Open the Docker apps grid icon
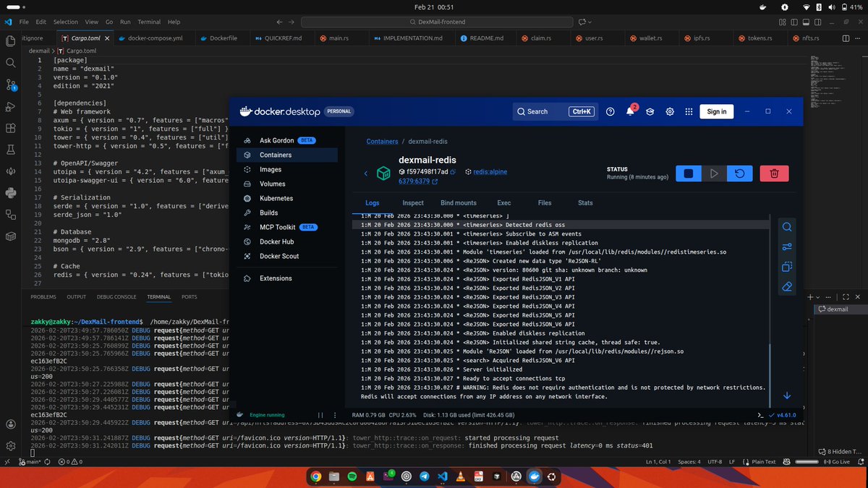This screenshot has width=868, height=488. click(x=689, y=111)
